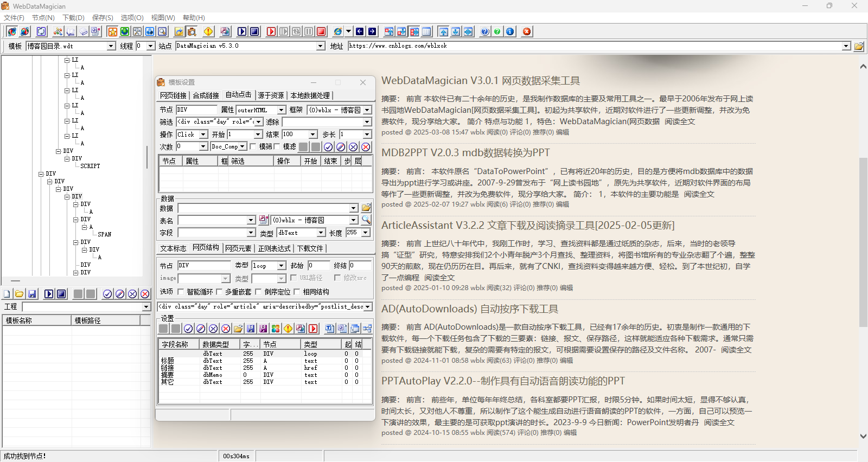Open ArticleAssistant V3.2.2 article title link

tap(528, 226)
